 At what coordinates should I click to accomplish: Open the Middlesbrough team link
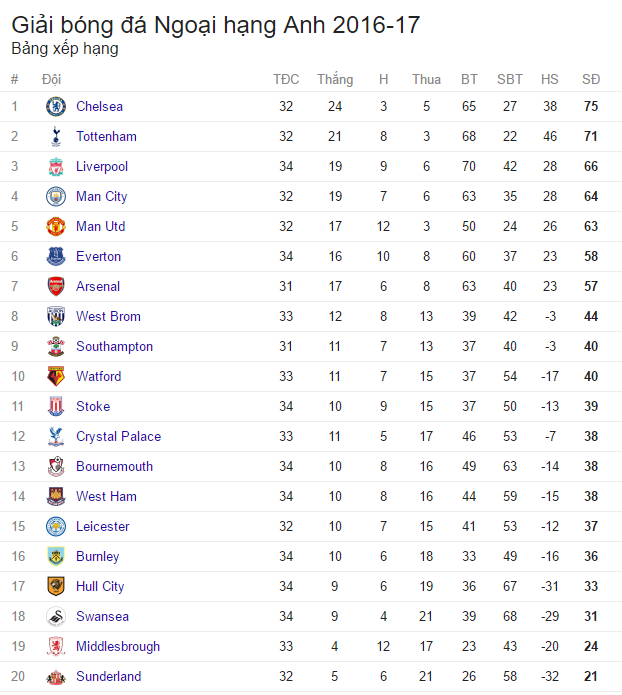click(x=118, y=647)
